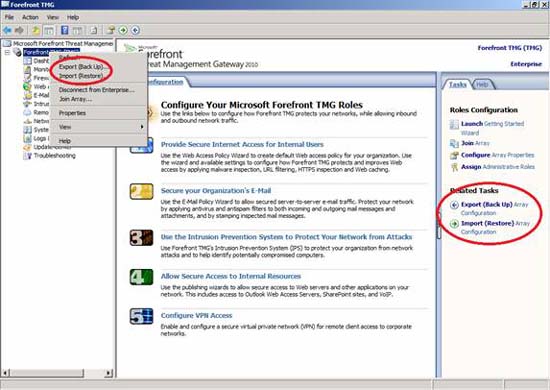This screenshot has width=550, height=390.
Task: Click Import (Restore) Array Configuration link
Action: pos(495,227)
